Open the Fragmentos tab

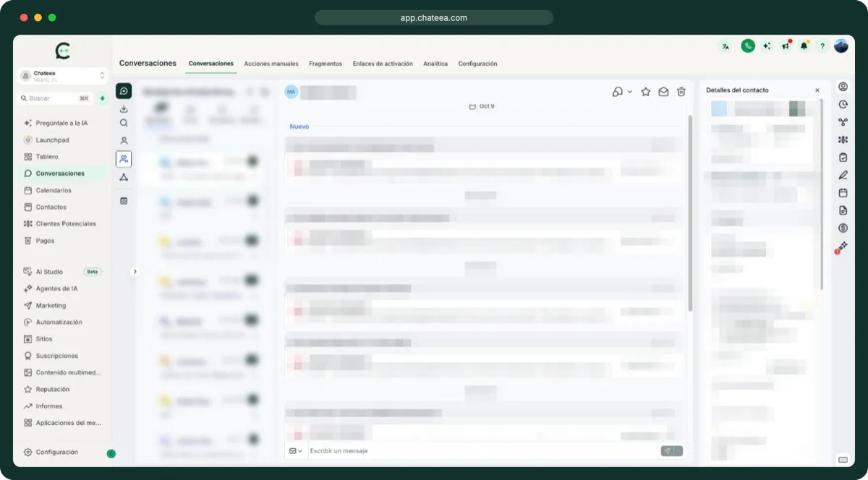click(325, 64)
